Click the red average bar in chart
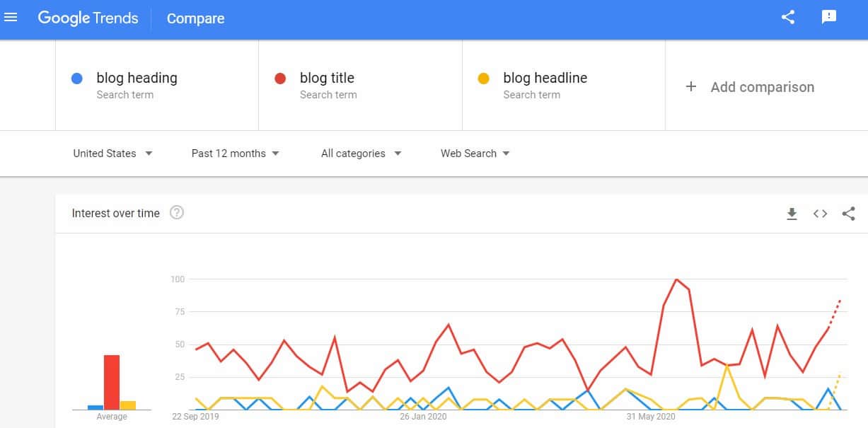Viewport: 868px width, 428px height. (x=112, y=382)
